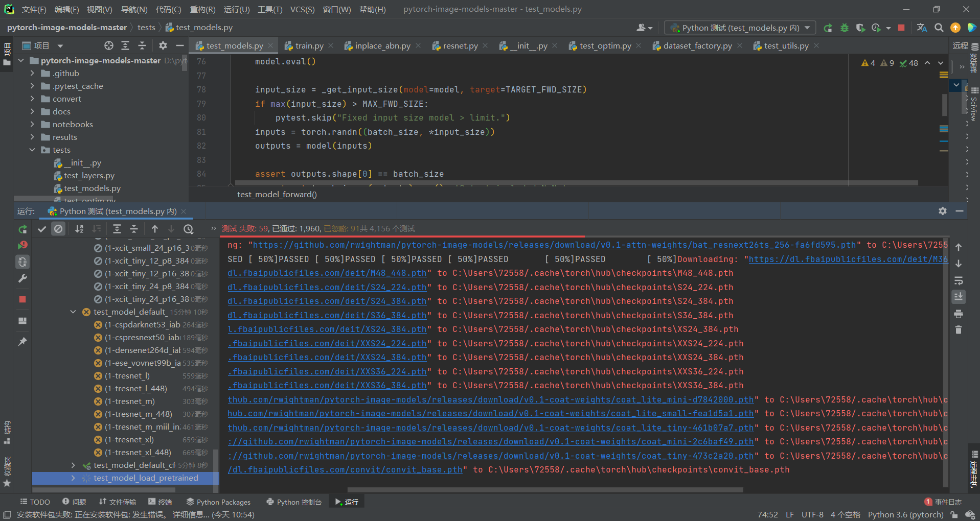Open run panel settings gear

(x=943, y=211)
